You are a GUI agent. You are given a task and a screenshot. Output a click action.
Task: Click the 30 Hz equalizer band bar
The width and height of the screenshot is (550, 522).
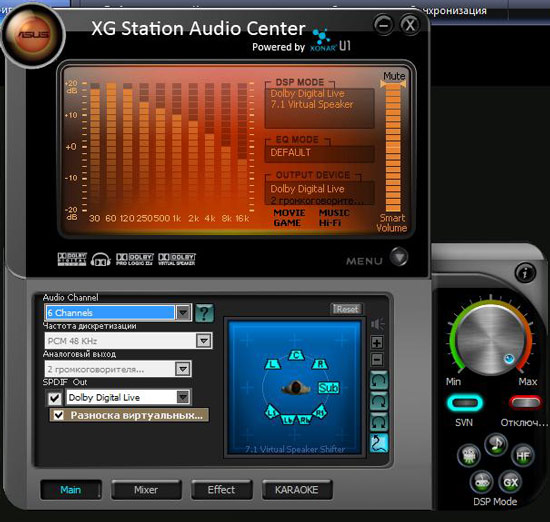tap(95, 147)
